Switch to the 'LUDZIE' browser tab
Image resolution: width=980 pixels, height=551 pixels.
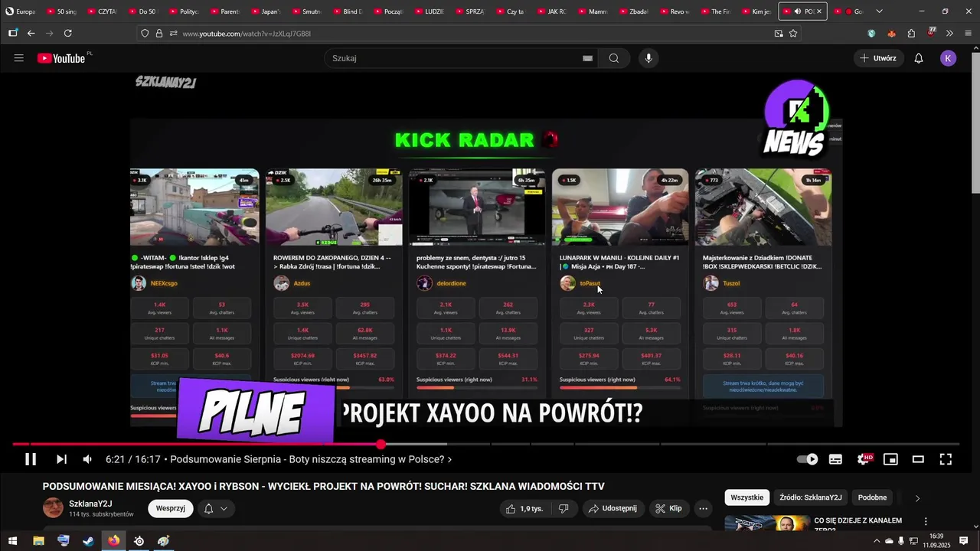[x=430, y=11]
